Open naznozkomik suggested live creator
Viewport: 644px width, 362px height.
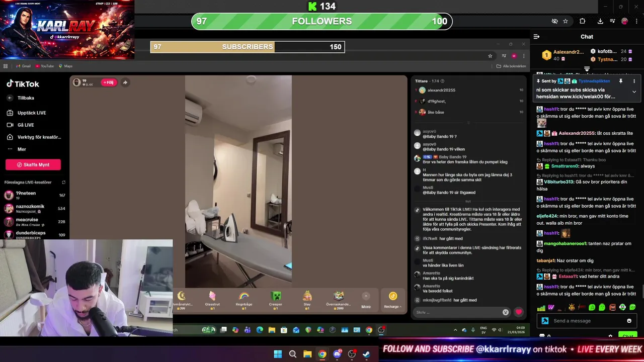[35, 208]
